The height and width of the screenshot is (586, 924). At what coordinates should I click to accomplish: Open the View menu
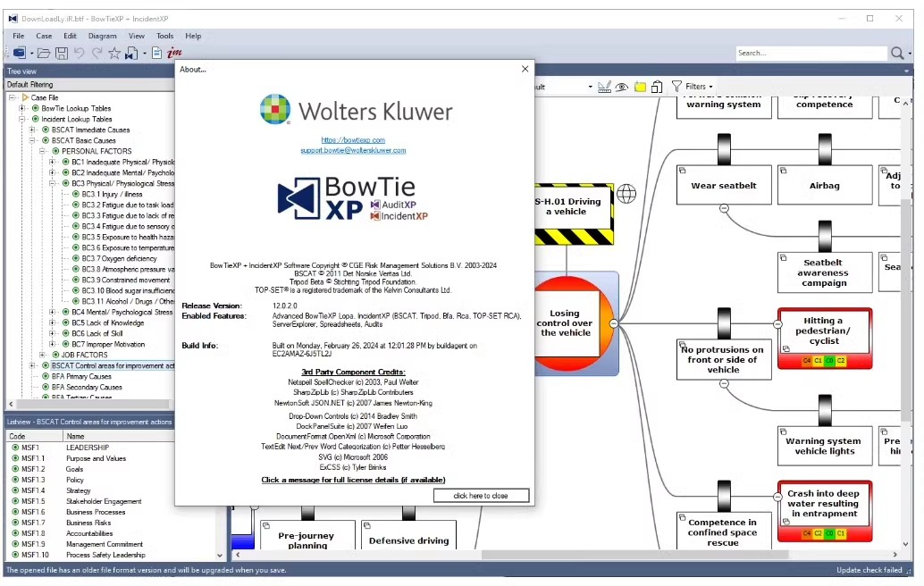[x=137, y=36]
